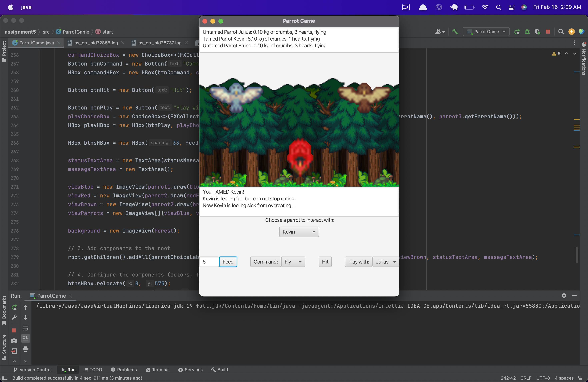
Task: Toggle soft-wrap in console output
Action: click(25, 328)
